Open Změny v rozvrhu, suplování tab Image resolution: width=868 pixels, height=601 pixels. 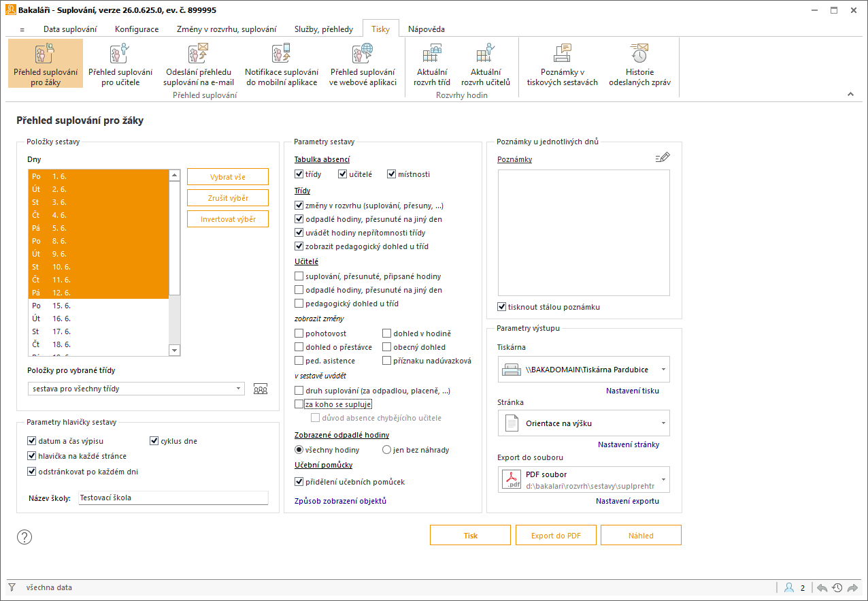click(227, 29)
